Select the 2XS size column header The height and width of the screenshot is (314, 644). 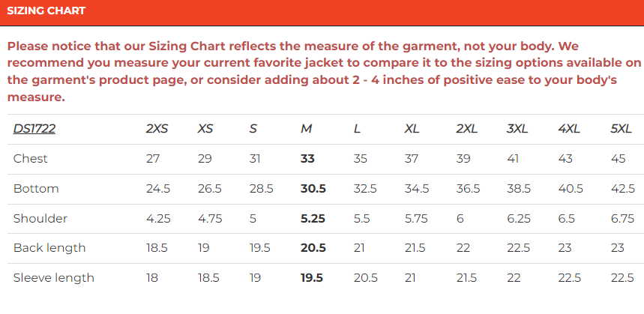157,129
